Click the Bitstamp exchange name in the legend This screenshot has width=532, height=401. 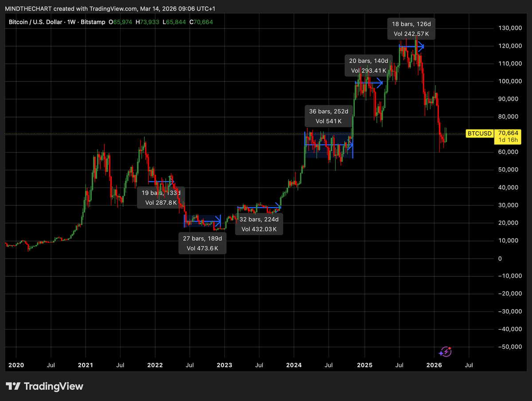93,21
